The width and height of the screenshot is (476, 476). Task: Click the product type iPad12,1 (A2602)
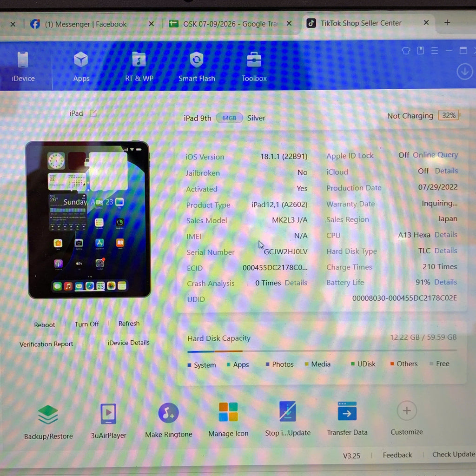[x=279, y=205]
